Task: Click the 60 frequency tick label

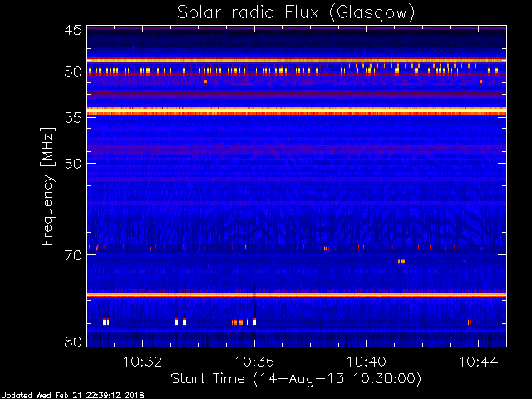Action: click(x=73, y=164)
